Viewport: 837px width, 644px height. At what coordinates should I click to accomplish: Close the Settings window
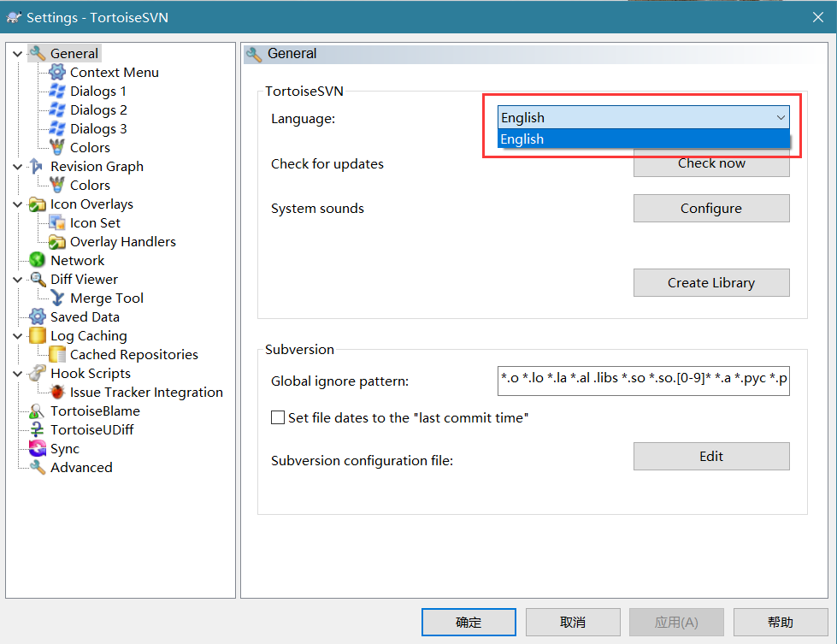coord(818,17)
